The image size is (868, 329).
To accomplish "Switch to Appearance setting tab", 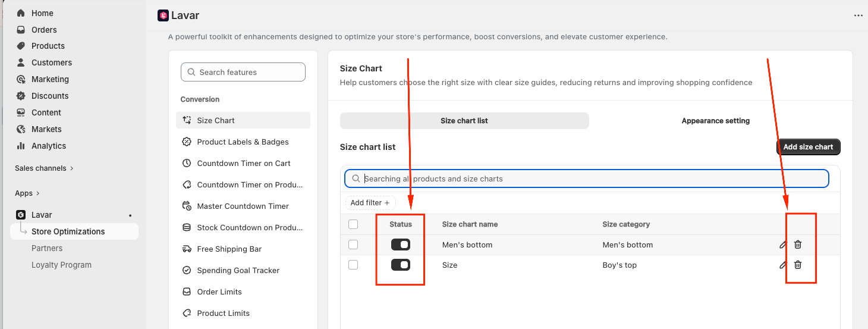I will (716, 121).
